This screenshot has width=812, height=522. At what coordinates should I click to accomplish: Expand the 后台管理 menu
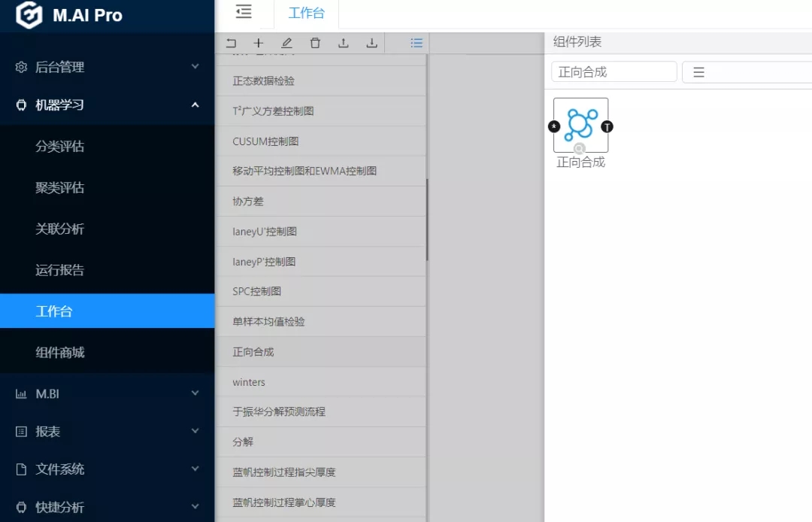click(x=107, y=67)
